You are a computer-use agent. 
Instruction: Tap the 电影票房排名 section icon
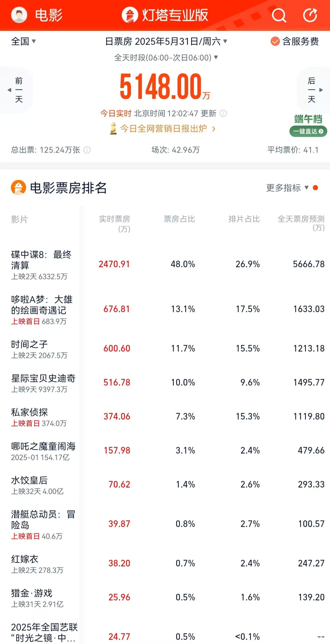(x=19, y=188)
